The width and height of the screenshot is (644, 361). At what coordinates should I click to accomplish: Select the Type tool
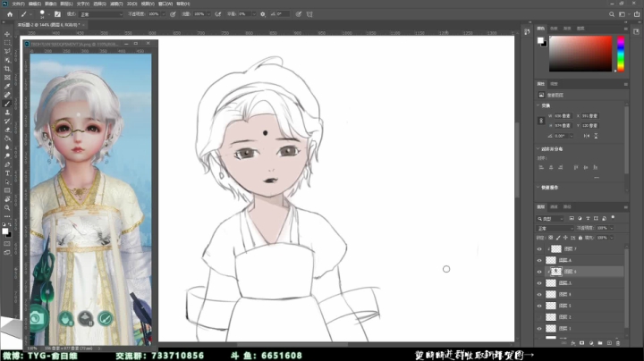7,173
